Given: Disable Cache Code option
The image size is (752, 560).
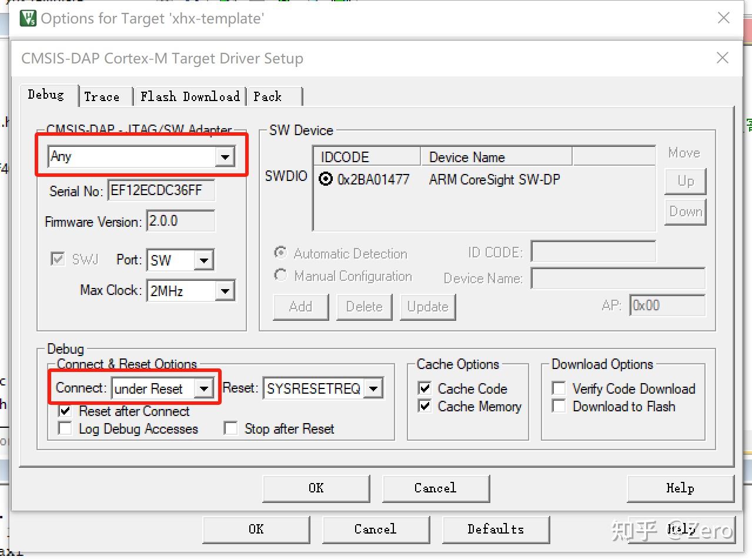Looking at the screenshot, I should [425, 388].
